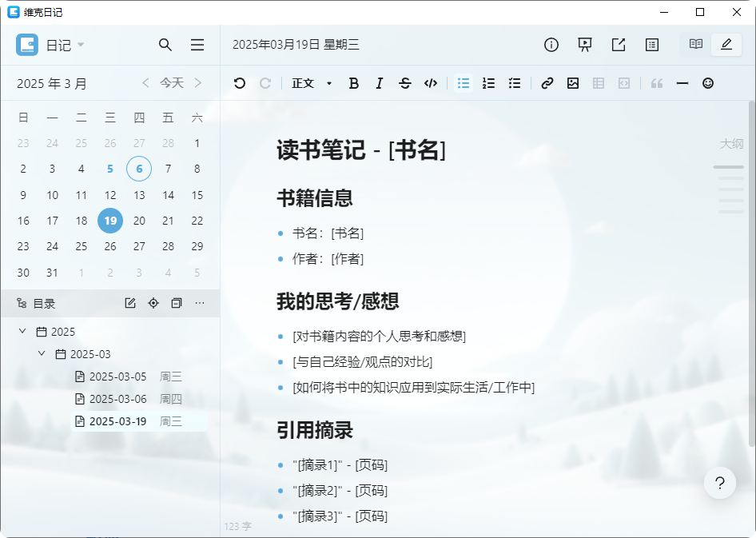The height and width of the screenshot is (538, 756).
Task: Click the 今天 button in the calendar
Action: coord(172,83)
